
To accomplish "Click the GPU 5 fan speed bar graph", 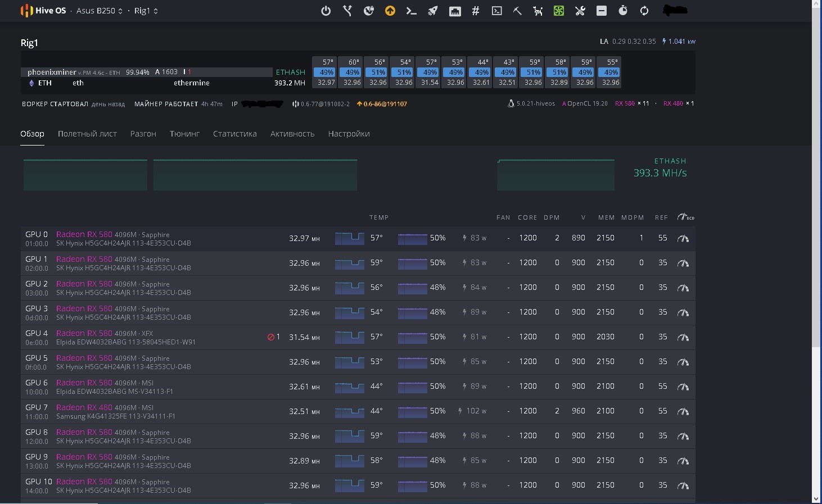I will click(413, 362).
